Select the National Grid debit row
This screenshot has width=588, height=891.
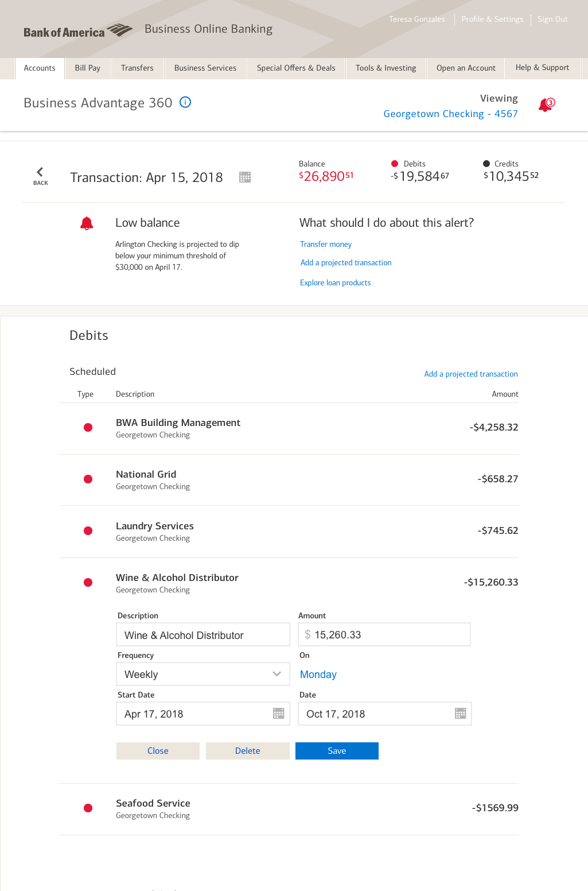[289, 480]
